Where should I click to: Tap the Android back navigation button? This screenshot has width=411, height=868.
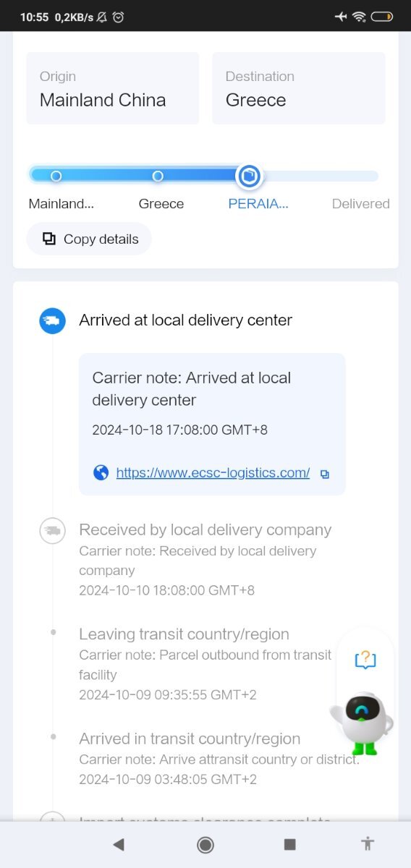(119, 844)
